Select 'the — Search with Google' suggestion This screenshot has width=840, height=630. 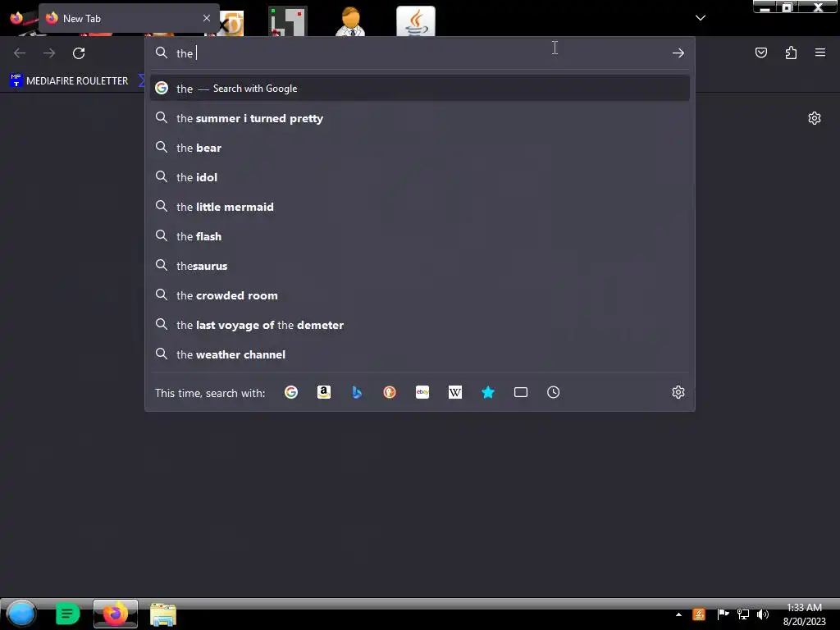click(420, 89)
